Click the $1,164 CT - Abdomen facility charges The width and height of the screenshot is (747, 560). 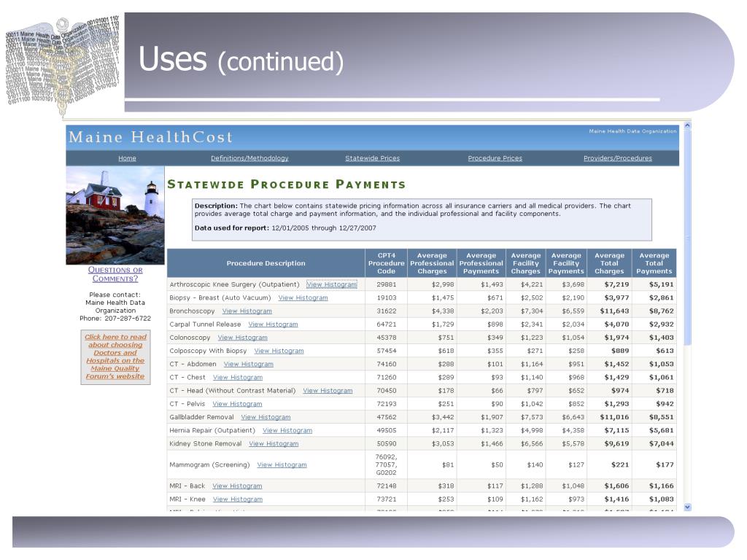point(532,365)
